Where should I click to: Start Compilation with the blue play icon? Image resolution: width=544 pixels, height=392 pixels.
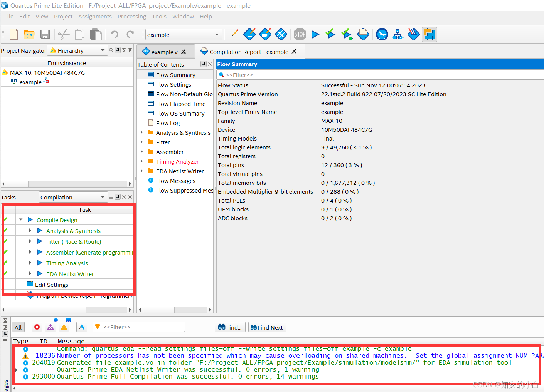coord(315,34)
